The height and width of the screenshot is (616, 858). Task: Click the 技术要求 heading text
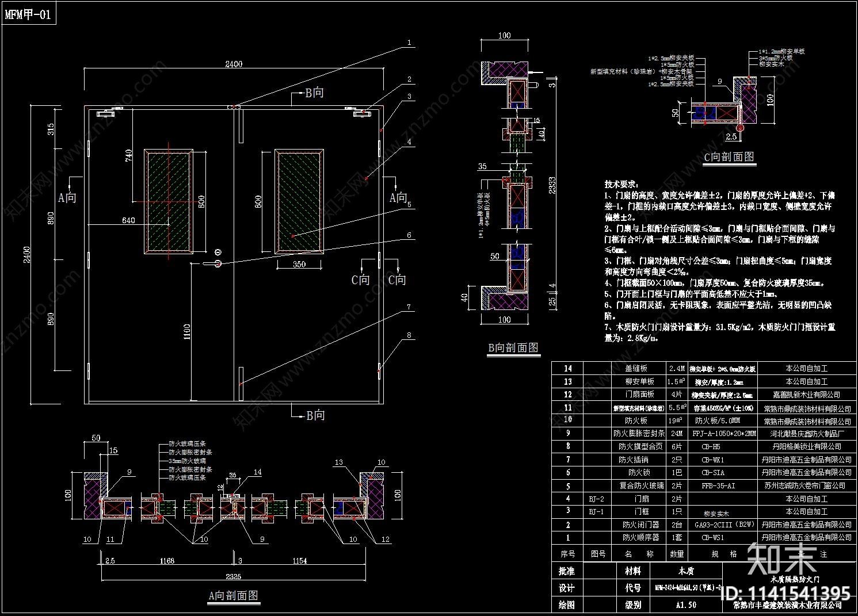point(621,184)
